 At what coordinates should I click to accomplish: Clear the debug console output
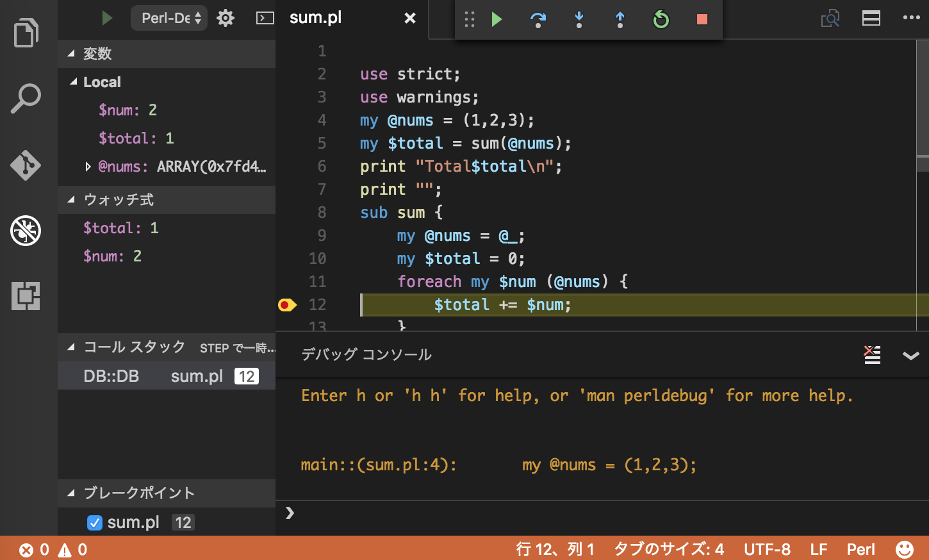(x=872, y=354)
